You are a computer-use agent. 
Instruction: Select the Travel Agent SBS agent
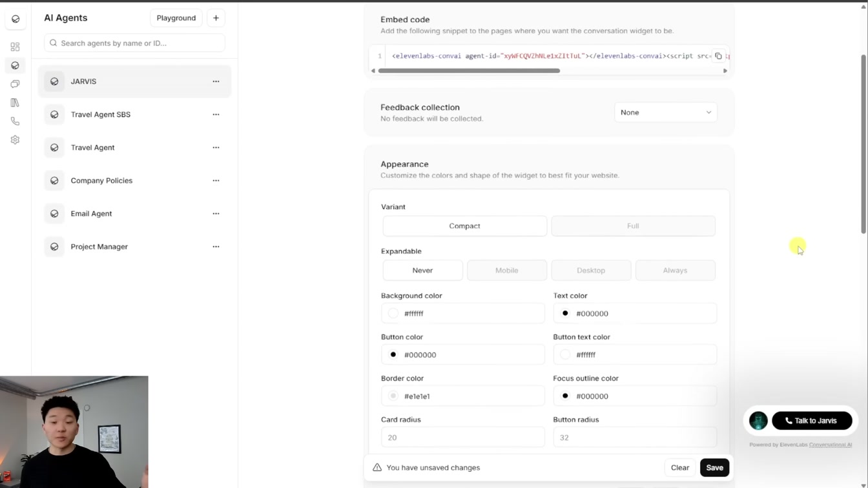[134, 114]
